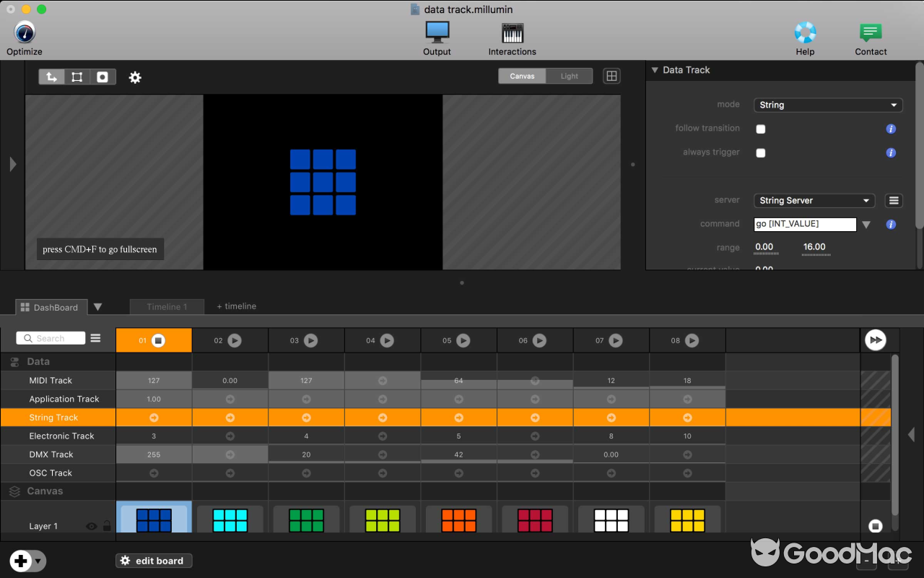Switch to the Light view tab
924x578 pixels.
(x=569, y=76)
